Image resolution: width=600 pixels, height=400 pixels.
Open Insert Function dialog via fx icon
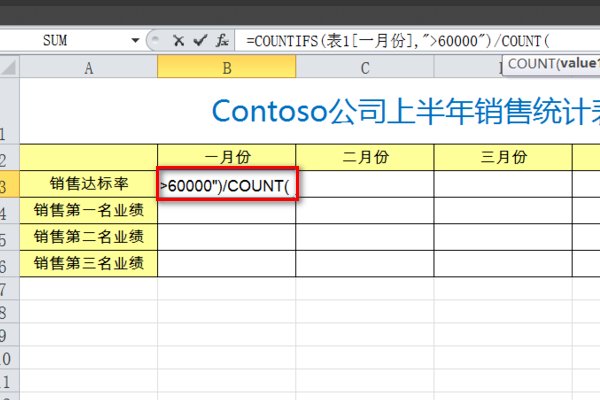[222, 40]
